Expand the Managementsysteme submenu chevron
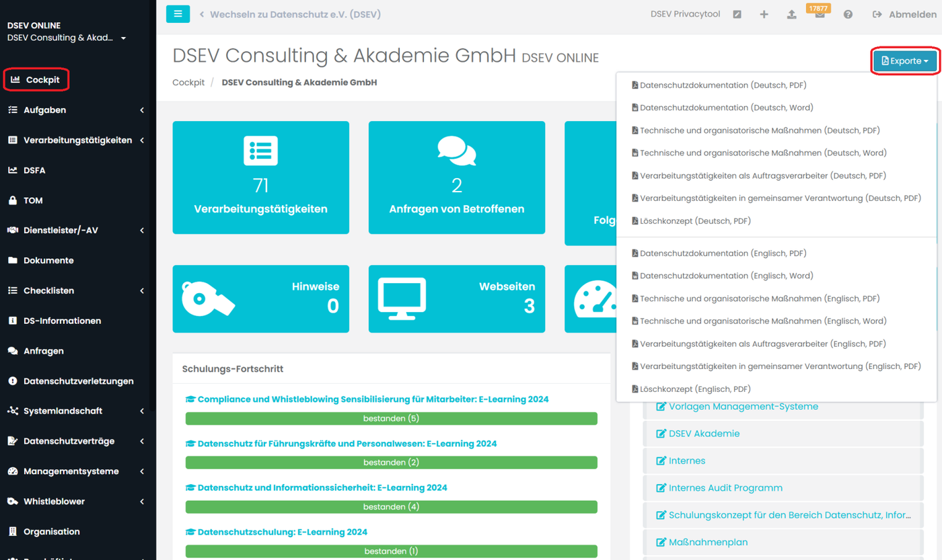The width and height of the screenshot is (942, 560). [x=142, y=472]
